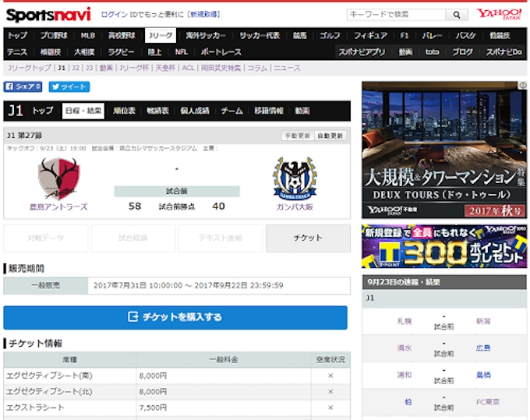Select the チケット tab
The image size is (530, 420).
[308, 238]
